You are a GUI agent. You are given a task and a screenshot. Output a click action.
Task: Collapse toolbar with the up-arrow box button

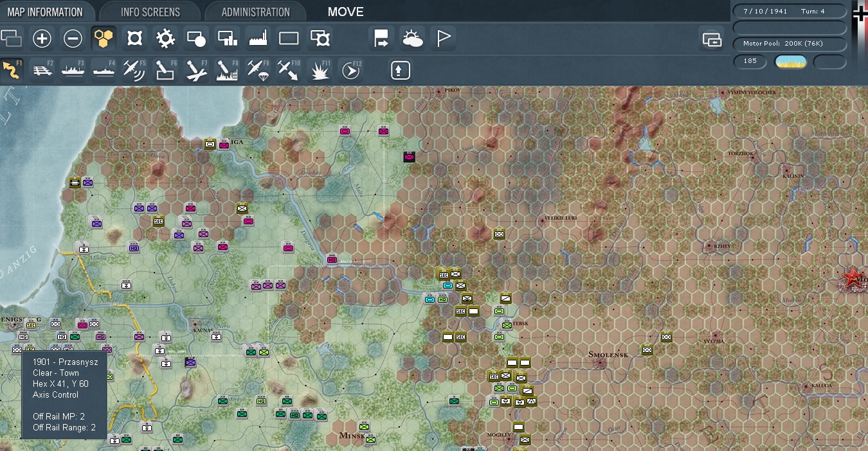400,70
